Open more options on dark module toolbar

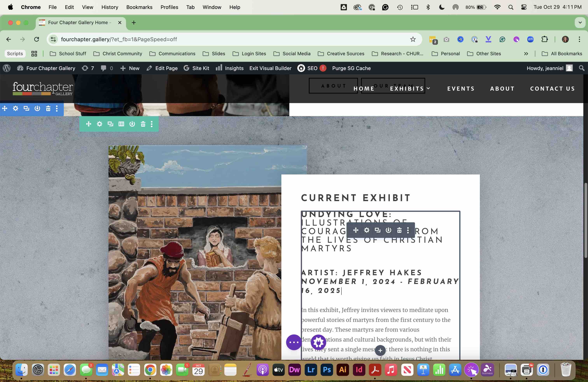(408, 230)
